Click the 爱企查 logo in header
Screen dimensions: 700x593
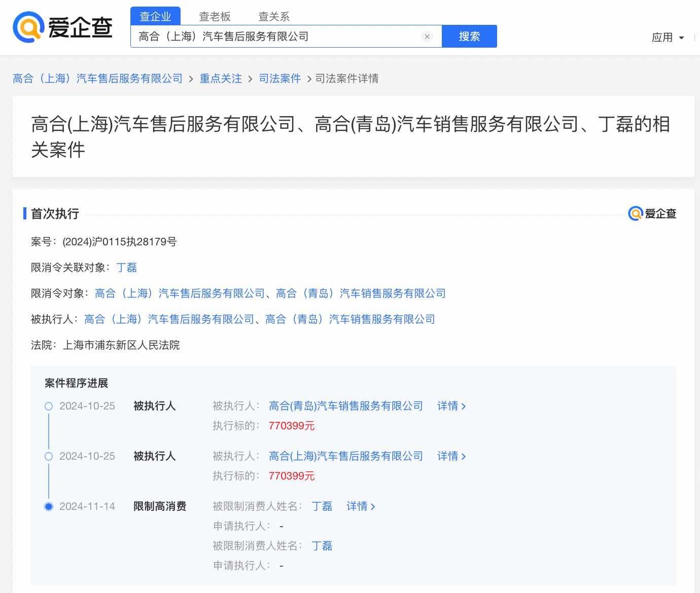[x=62, y=27]
